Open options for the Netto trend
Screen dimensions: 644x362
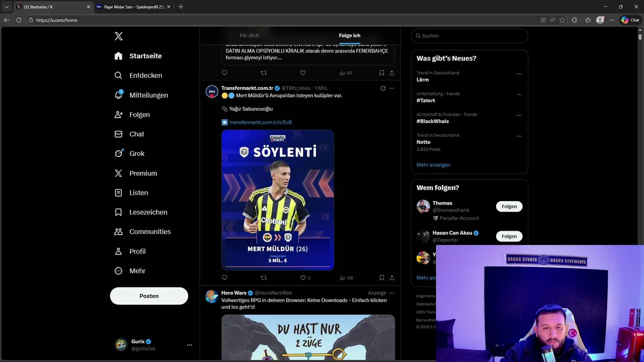[519, 136]
